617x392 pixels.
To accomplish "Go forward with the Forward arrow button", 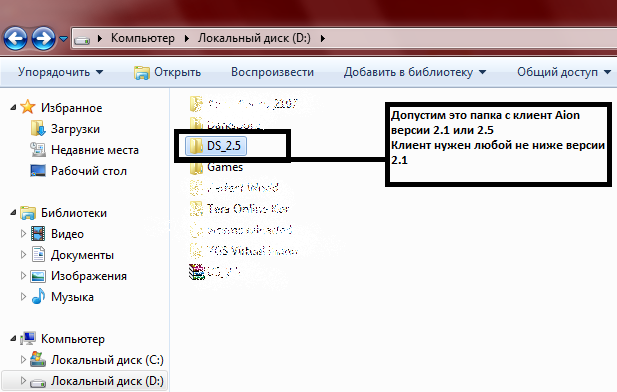I will (x=43, y=38).
